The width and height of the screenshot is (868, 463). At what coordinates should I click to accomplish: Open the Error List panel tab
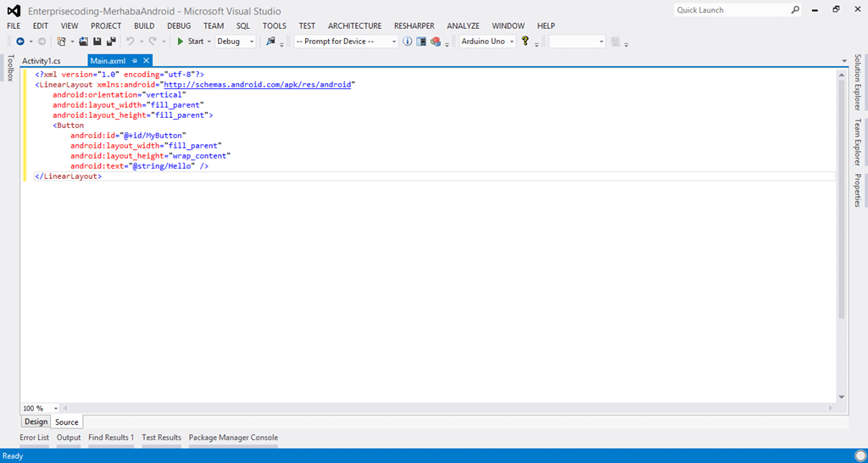click(34, 438)
